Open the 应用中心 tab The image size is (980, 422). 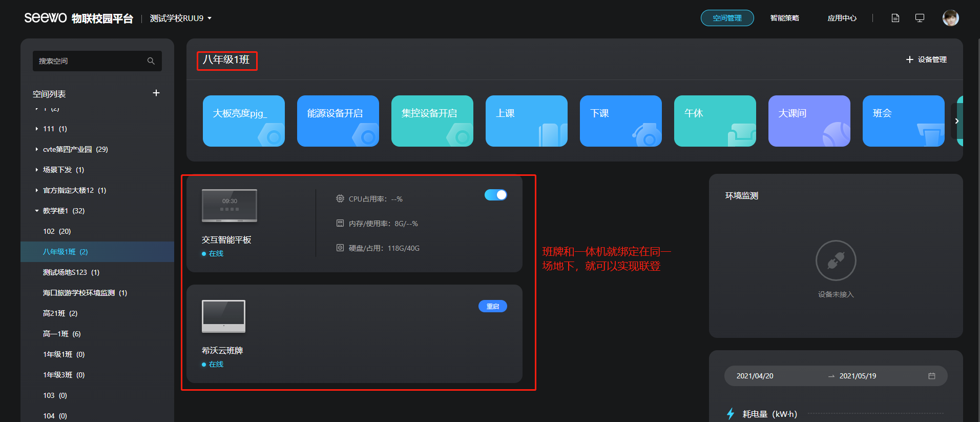tap(842, 18)
